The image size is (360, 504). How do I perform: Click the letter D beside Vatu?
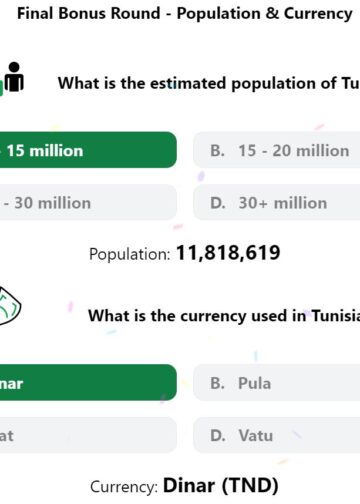(218, 436)
